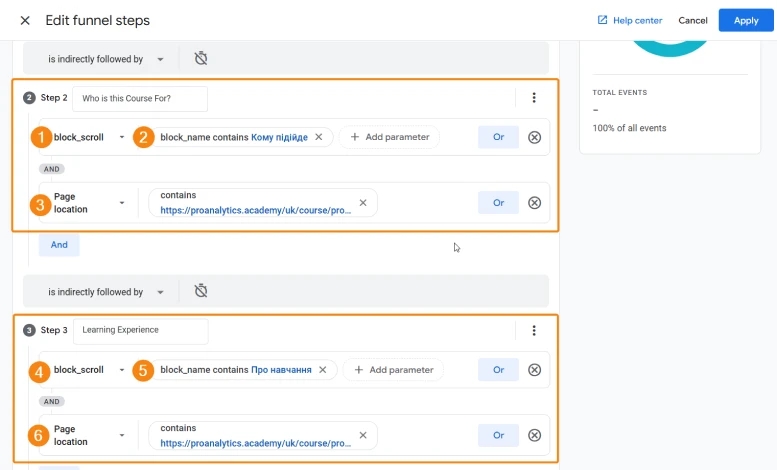Clear the Step 3 Page location URL value

(363, 435)
